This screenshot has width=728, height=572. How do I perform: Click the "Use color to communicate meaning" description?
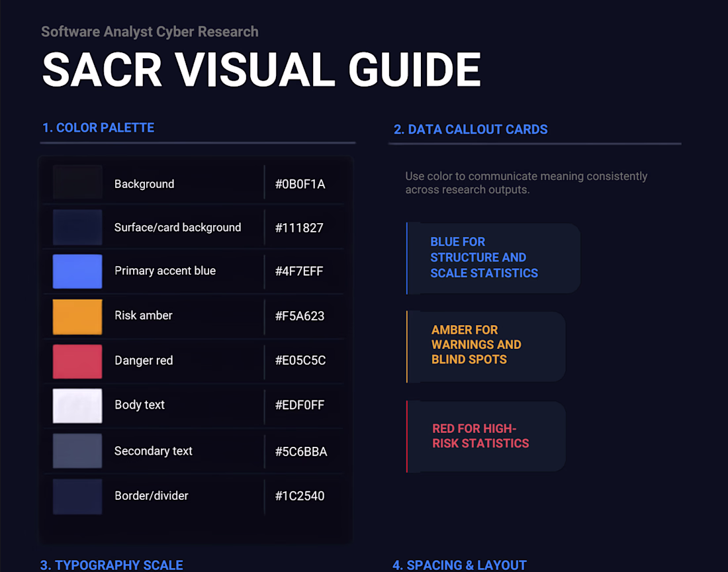coord(526,183)
